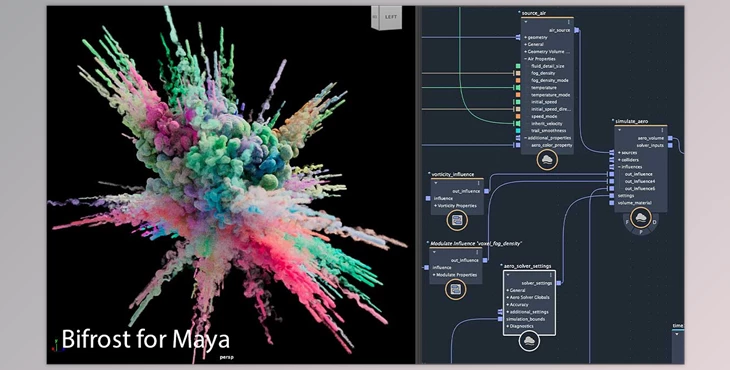Open aero_solver_settings node three-dot options menu
730x370 pixels.
(550, 275)
